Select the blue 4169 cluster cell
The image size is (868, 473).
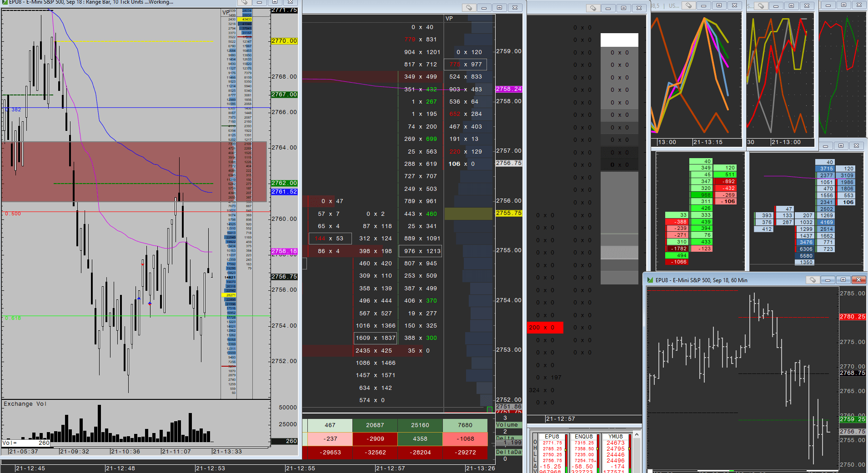click(x=826, y=222)
